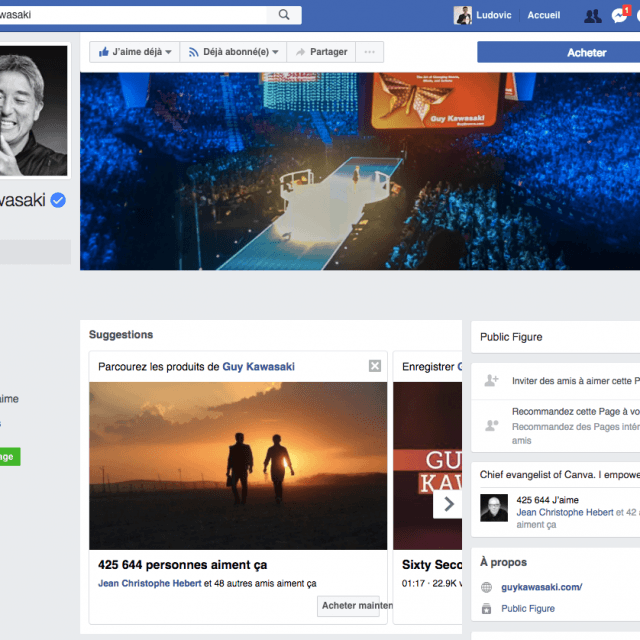Go to Ludovic profile link
The height and width of the screenshot is (640, 640).
493,16
